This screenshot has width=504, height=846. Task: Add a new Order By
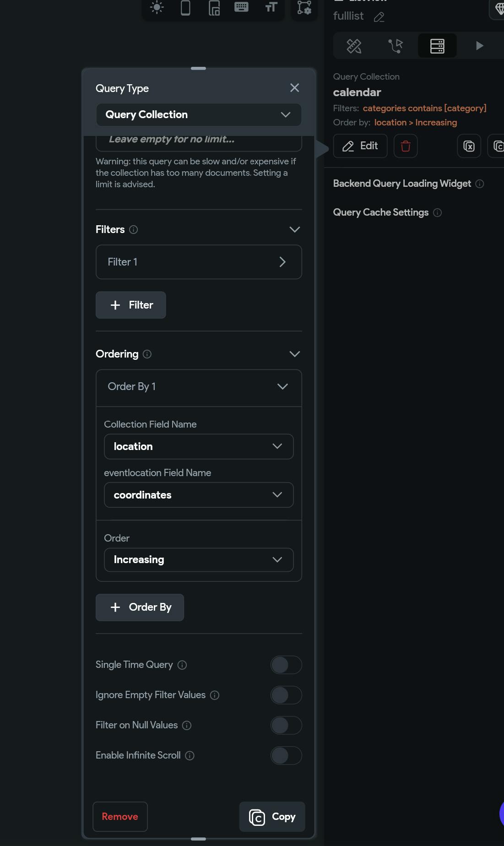coord(140,607)
